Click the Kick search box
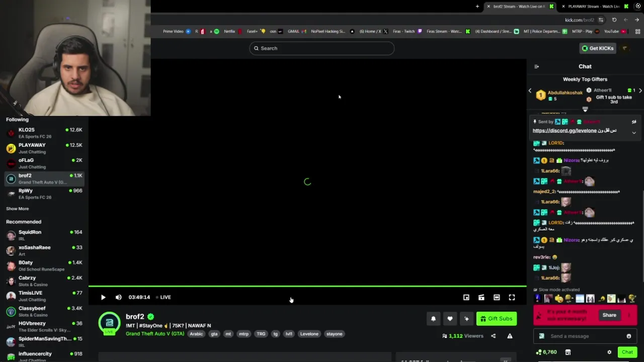 (x=321, y=48)
